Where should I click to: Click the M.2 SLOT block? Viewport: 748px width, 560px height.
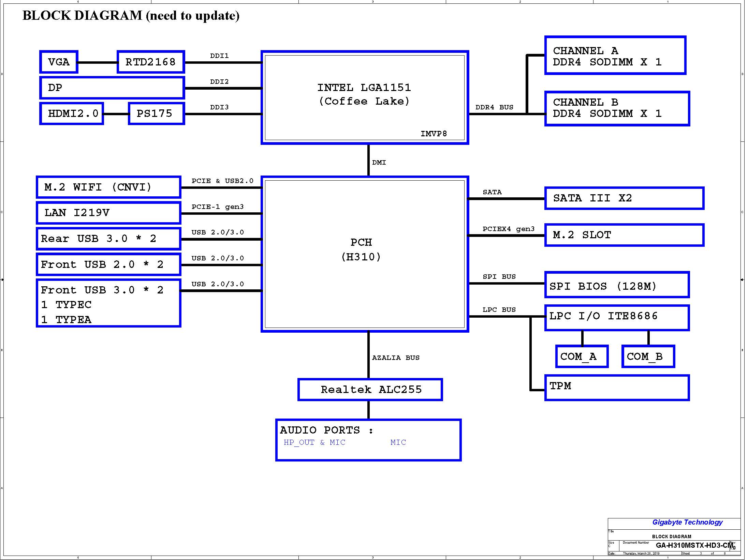tap(624, 235)
